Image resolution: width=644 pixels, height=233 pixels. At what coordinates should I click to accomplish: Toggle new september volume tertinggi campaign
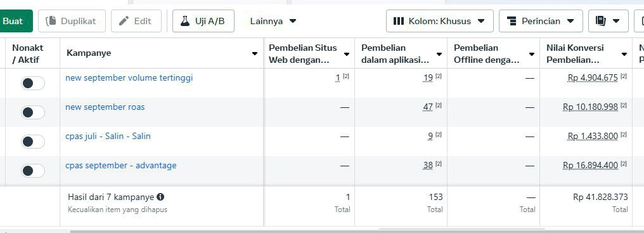click(x=33, y=83)
